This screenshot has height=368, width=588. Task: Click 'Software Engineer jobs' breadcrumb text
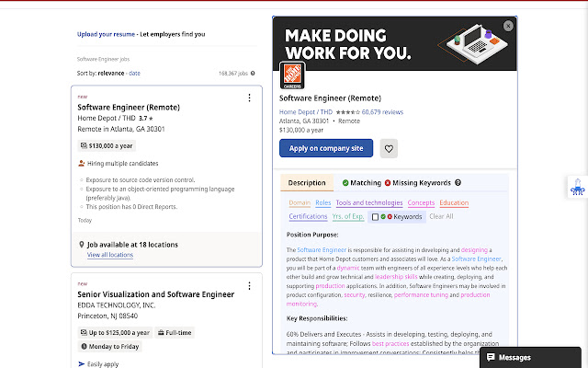[x=103, y=59]
